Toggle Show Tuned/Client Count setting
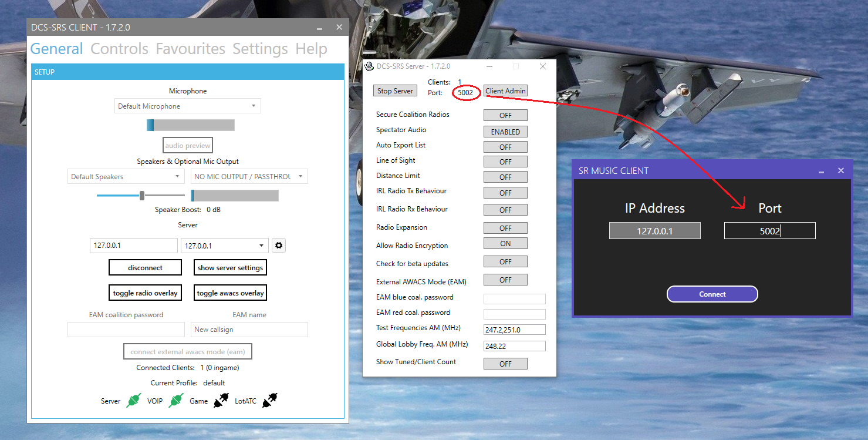The height and width of the screenshot is (440, 868). (505, 364)
